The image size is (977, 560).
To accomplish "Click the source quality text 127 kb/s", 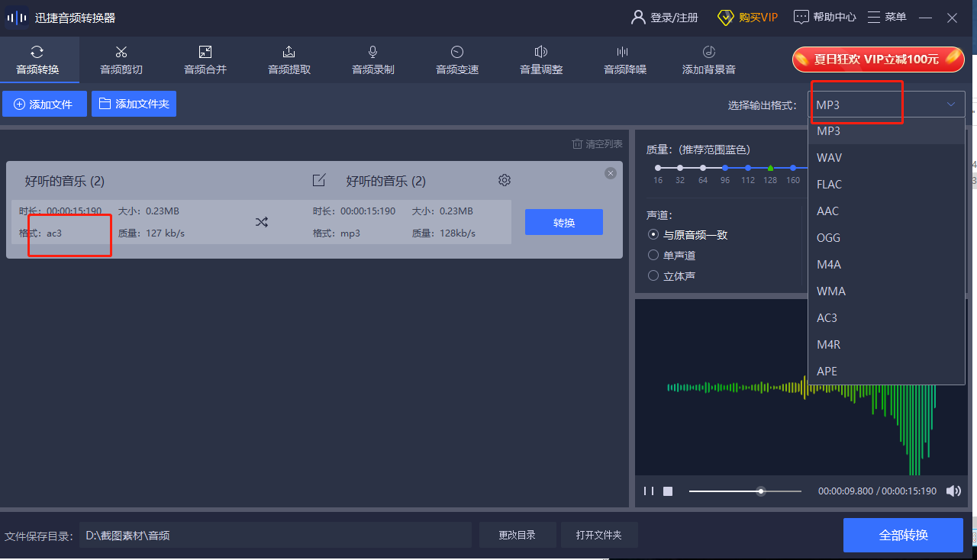I will [x=166, y=233].
